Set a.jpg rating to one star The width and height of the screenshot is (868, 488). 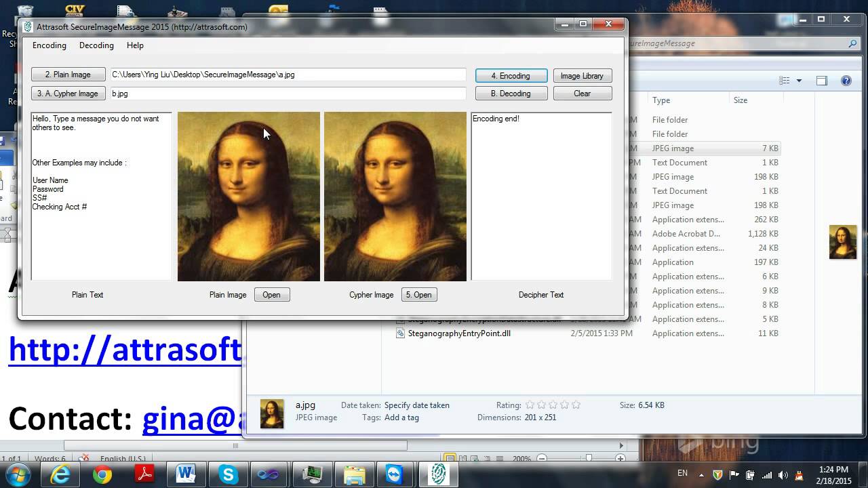point(530,405)
